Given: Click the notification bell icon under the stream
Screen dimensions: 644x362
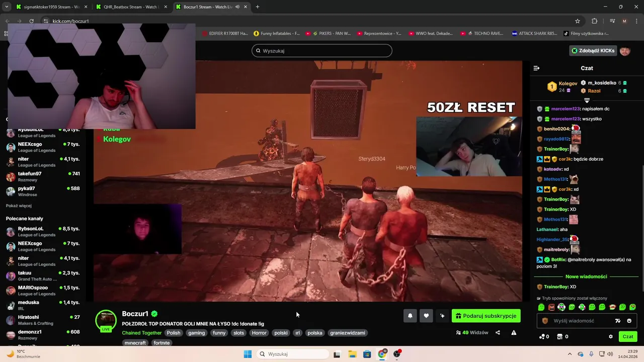Looking at the screenshot, I should tap(410, 316).
